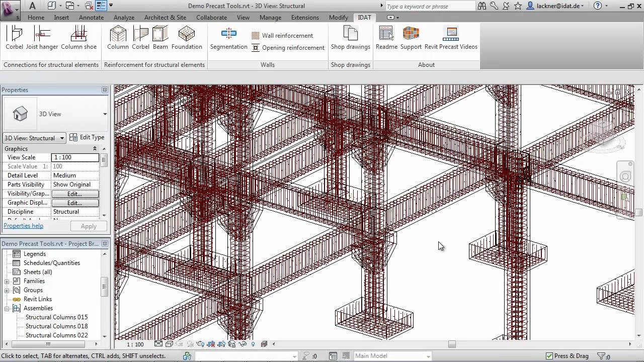Switch to the Manage ribbon tab
The width and height of the screenshot is (644, 362).
click(270, 17)
